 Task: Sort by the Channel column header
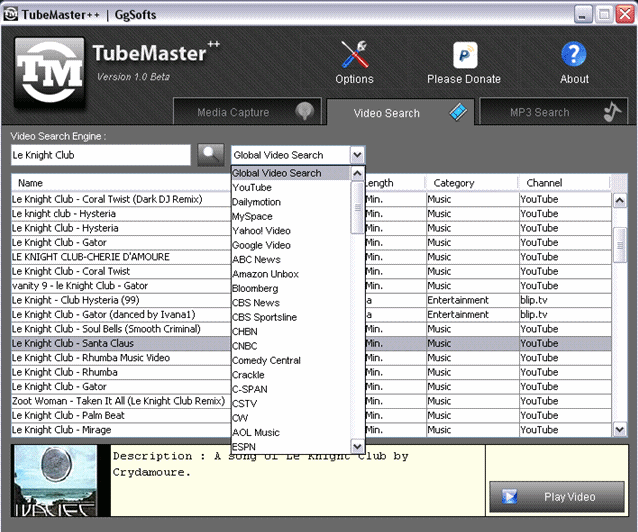coord(564,183)
